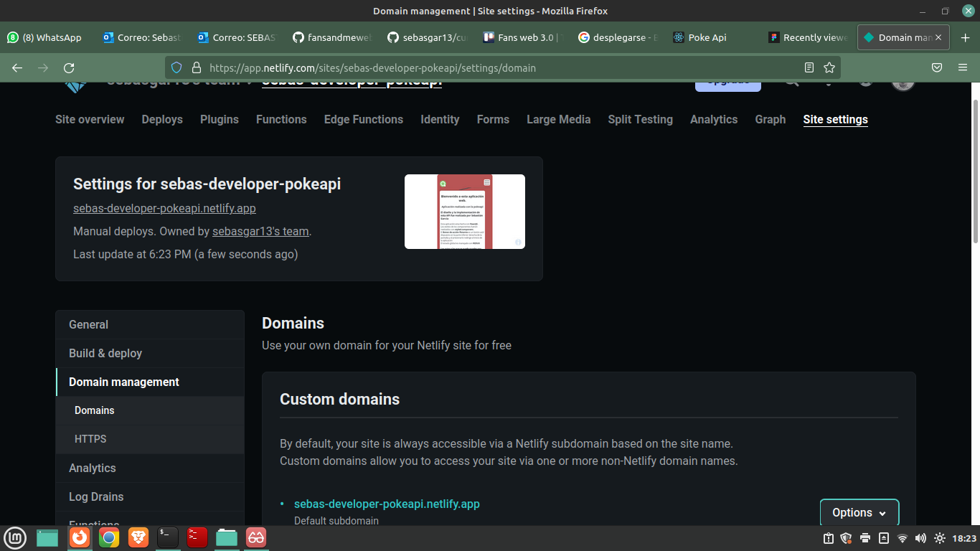Reload the current page
Screen dimensions: 980x551
(x=69, y=68)
